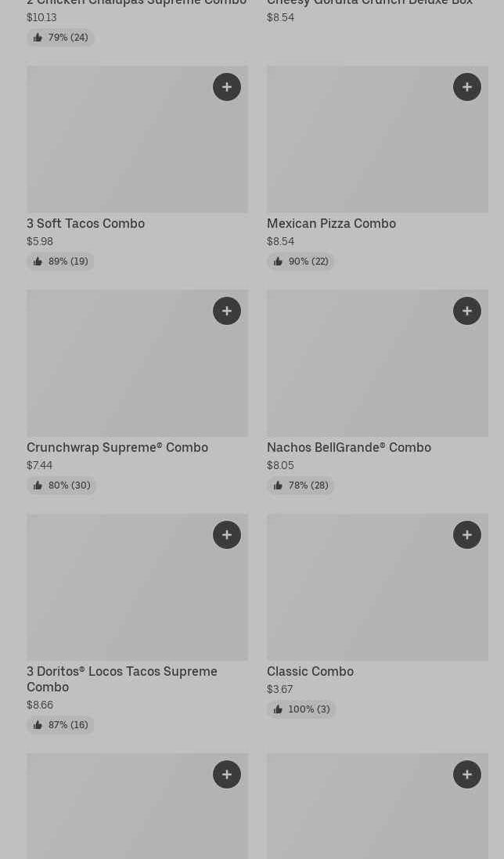Add Classic Combo using plus button
The height and width of the screenshot is (859, 504).
click(x=467, y=535)
